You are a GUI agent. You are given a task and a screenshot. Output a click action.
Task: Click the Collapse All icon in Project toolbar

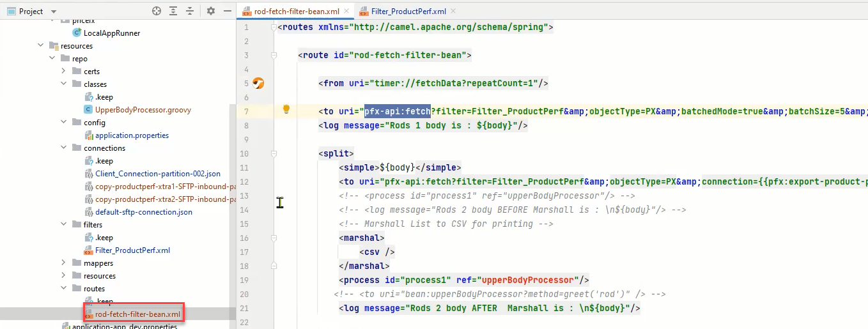[190, 11]
